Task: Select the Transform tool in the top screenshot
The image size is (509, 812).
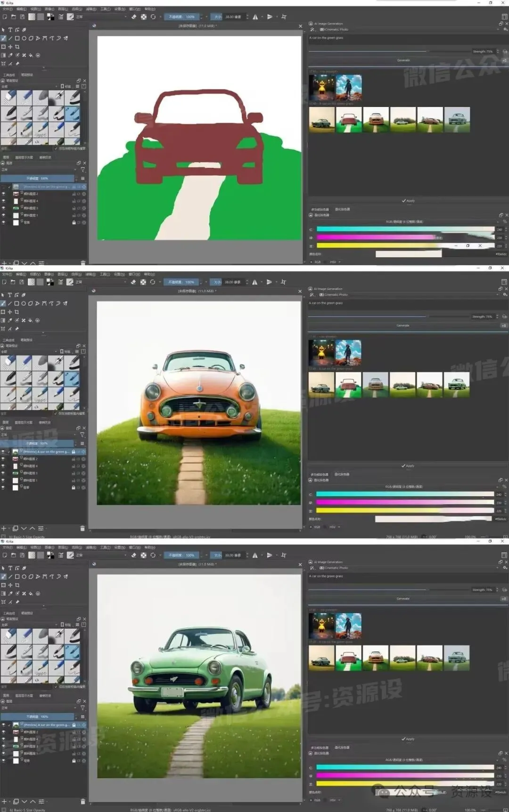Action: (x=4, y=47)
